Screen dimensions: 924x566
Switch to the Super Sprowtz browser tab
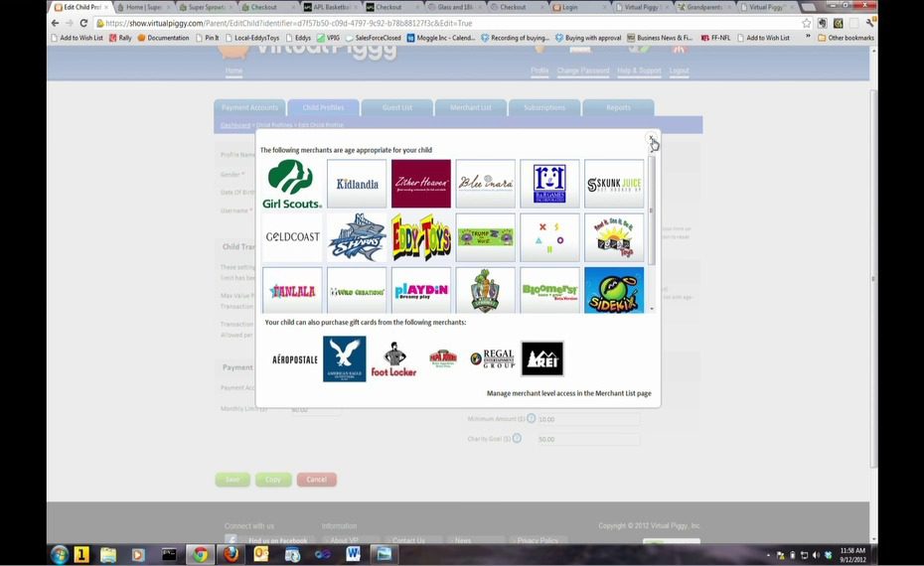(207, 7)
